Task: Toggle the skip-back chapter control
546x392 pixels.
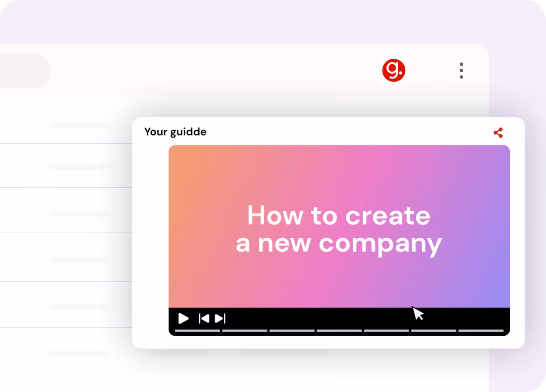Action: point(203,318)
